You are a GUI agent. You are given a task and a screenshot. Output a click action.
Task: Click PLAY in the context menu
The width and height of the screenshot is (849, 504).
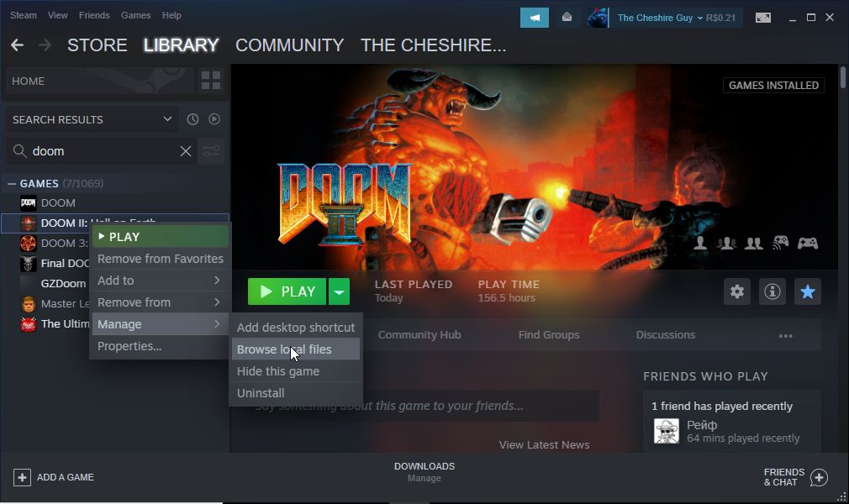click(x=161, y=237)
